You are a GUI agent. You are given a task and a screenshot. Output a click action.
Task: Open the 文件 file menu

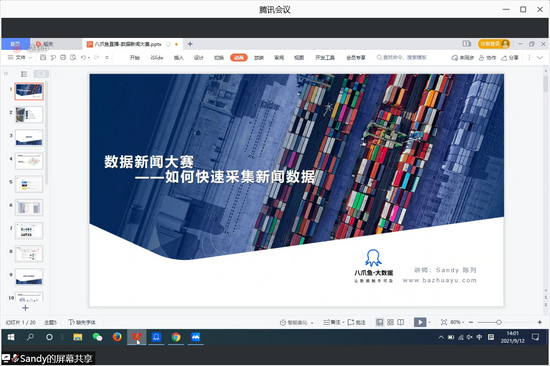pyautogui.click(x=17, y=57)
